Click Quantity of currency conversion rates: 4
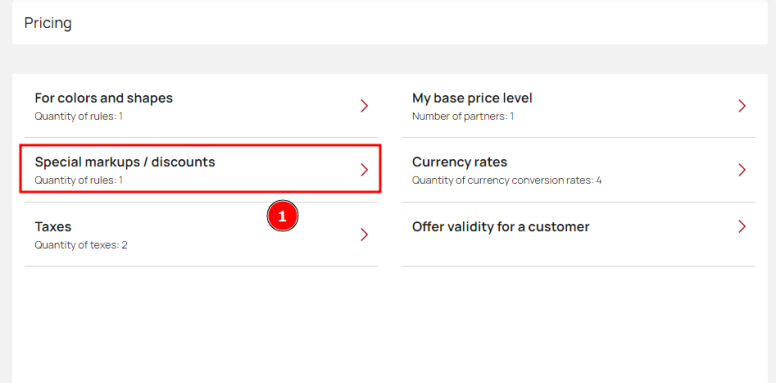This screenshot has height=383, width=776. click(x=507, y=180)
